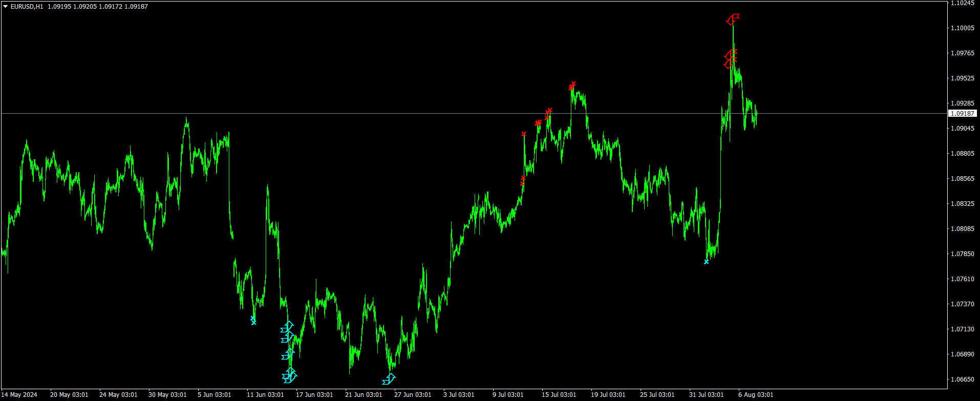Open the chart menu triangle beside EURUSD,H1
The width and height of the screenshot is (980, 401).
click(6, 7)
